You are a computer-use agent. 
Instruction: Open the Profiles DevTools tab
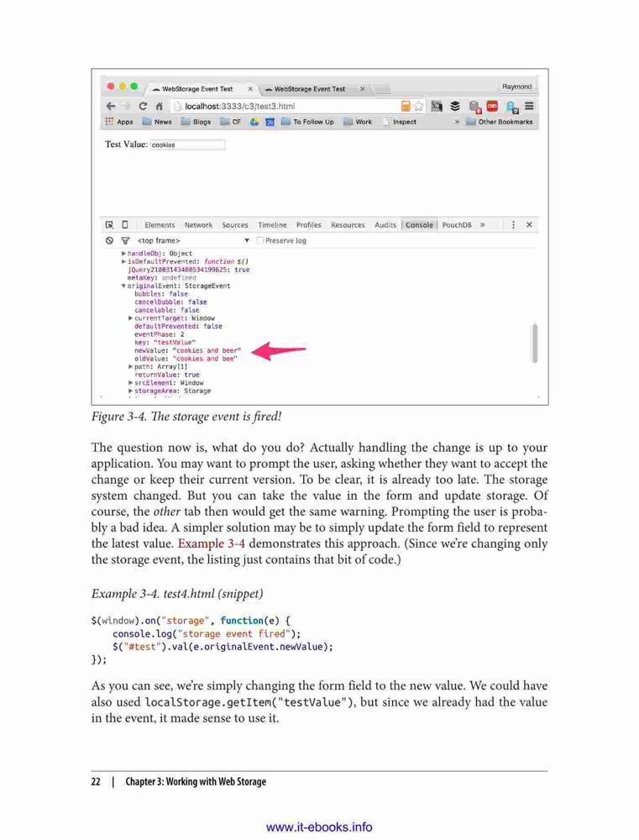pos(308,225)
